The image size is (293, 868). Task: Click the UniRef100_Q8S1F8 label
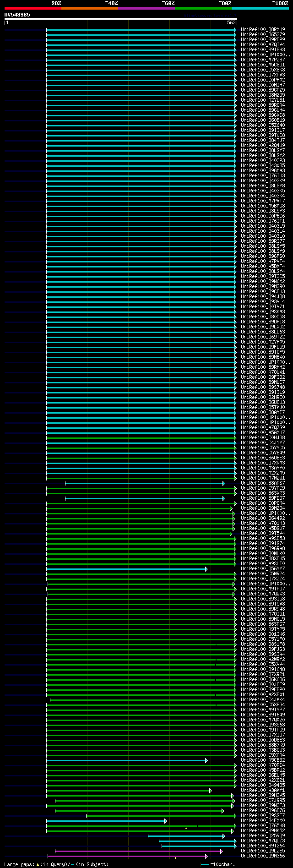pyautogui.click(x=263, y=644)
